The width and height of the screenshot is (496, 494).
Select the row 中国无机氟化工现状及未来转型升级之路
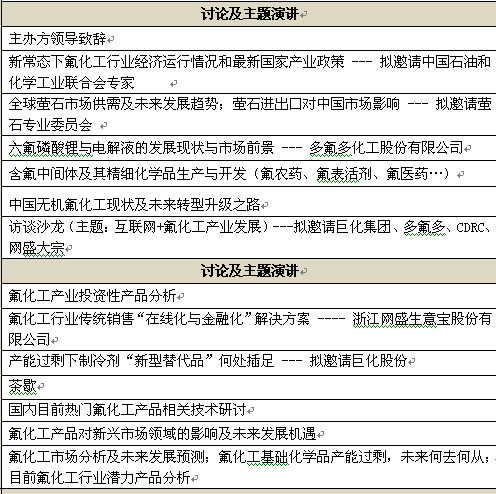pos(249,202)
